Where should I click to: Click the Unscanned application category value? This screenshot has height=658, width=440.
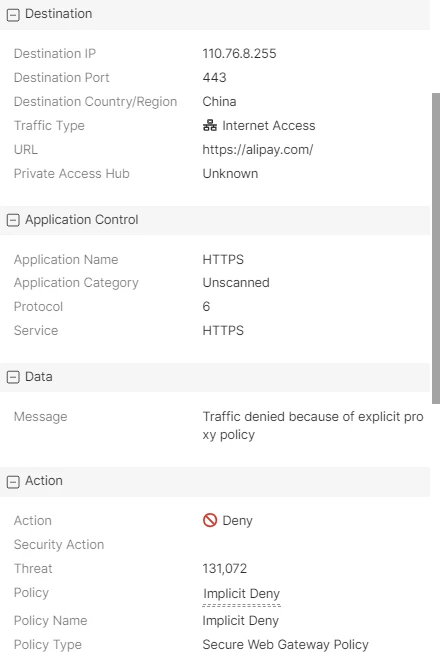pyautogui.click(x=236, y=282)
